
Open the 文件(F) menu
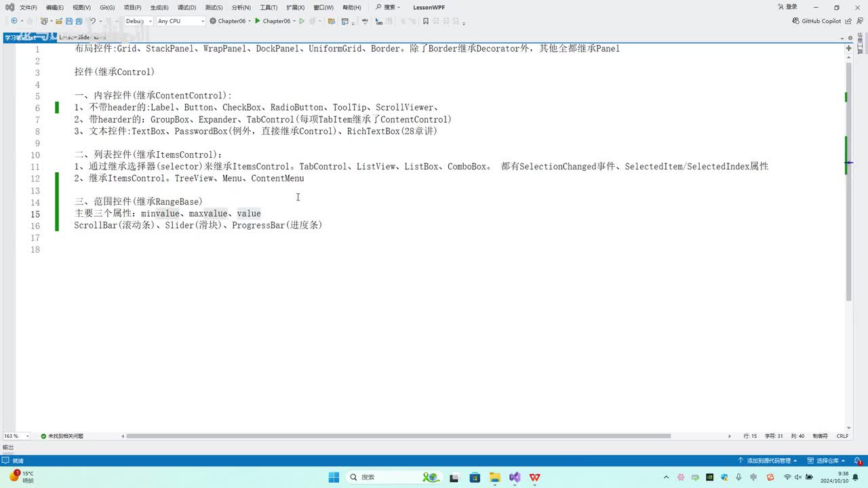[28, 7]
